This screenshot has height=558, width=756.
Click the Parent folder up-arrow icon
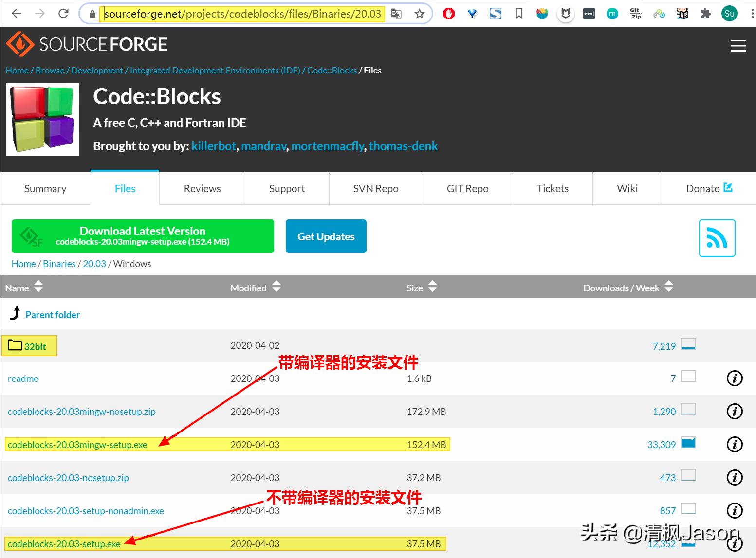click(14, 313)
